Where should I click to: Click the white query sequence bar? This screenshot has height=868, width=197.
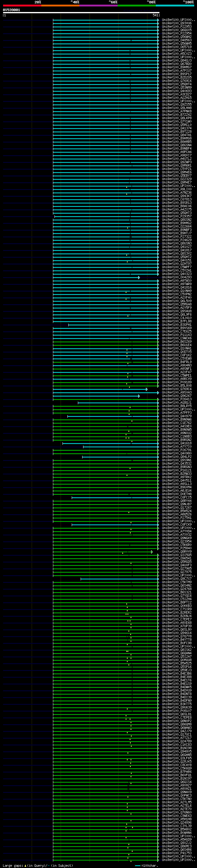pos(81,13)
